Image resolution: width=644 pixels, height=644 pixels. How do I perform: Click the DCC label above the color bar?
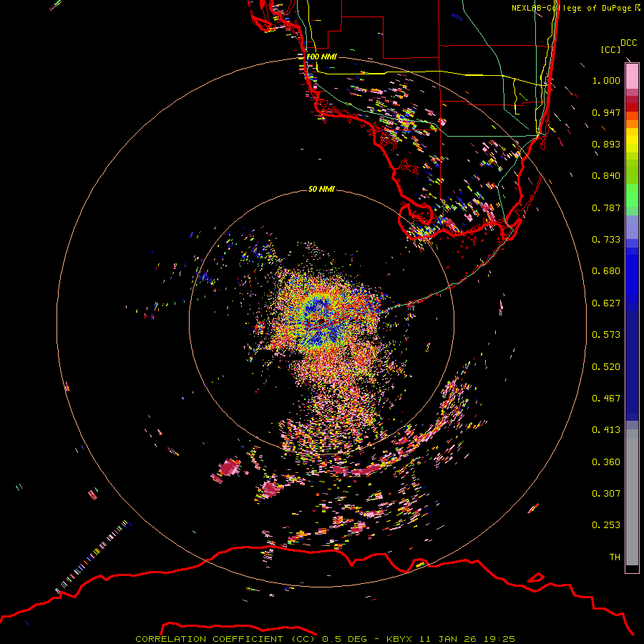pos(628,43)
